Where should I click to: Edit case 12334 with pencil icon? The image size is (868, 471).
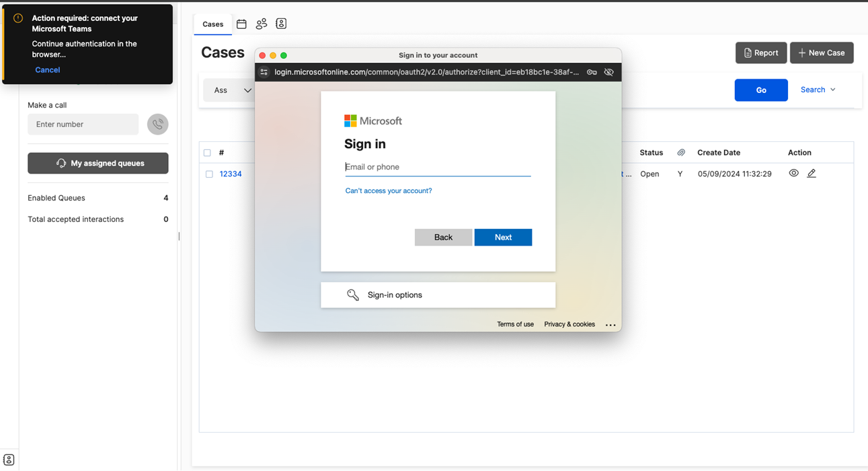point(812,174)
